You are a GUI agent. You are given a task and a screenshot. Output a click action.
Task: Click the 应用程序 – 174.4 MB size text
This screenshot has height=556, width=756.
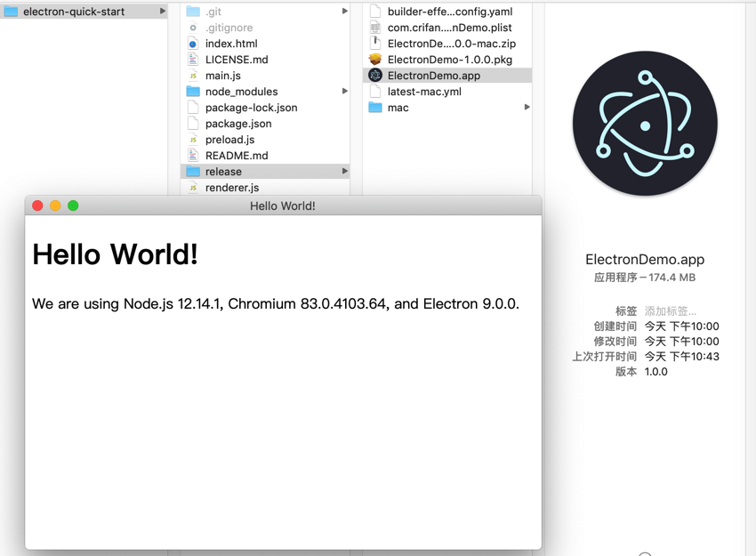(x=645, y=278)
